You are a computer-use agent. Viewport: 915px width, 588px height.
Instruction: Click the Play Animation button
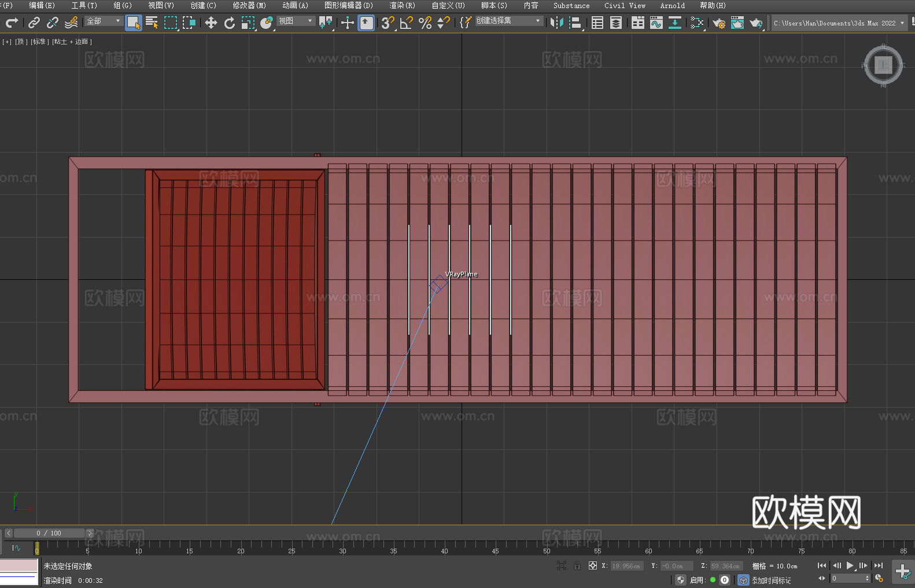(x=850, y=565)
